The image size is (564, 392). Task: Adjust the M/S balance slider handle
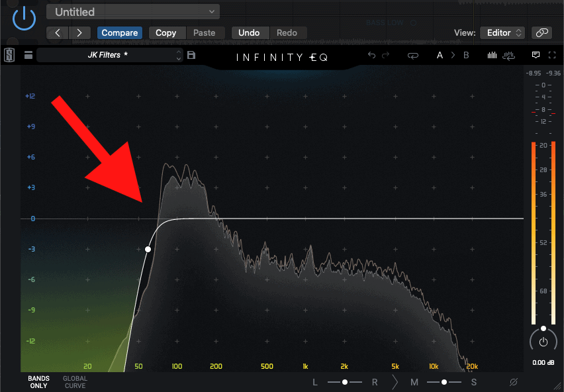[444, 382]
